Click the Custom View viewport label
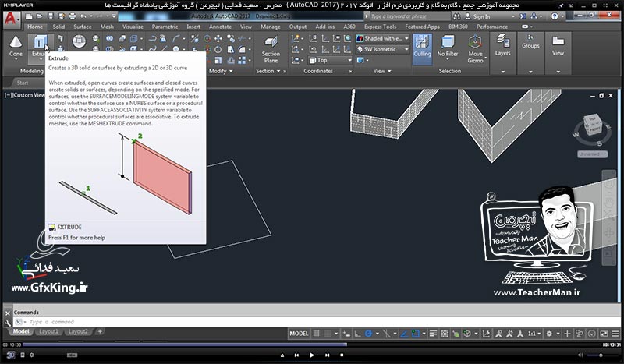Image resolution: width=624 pixels, height=364 pixels. click(x=29, y=95)
